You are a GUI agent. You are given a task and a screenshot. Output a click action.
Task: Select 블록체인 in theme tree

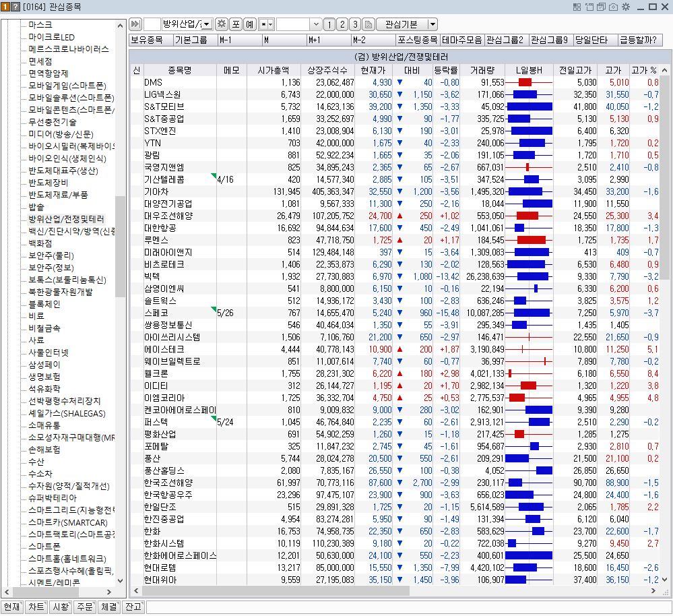pos(44,304)
